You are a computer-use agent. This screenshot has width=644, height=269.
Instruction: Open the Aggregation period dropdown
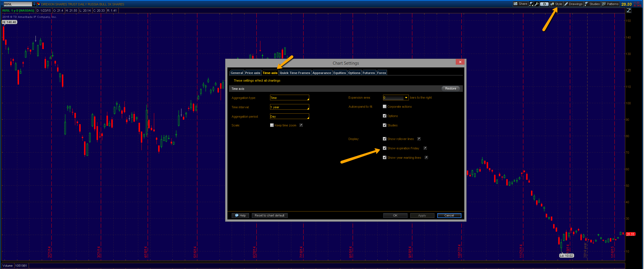[289, 117]
